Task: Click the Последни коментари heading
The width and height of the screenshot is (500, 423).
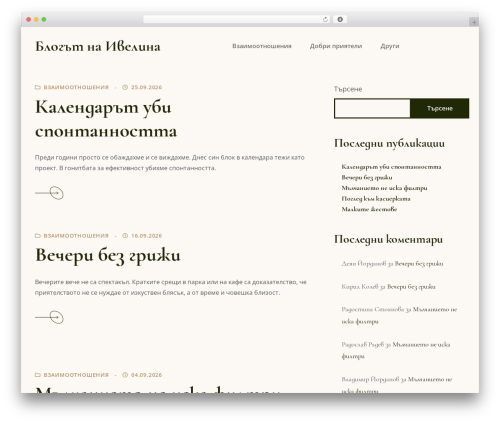Action: (x=388, y=239)
